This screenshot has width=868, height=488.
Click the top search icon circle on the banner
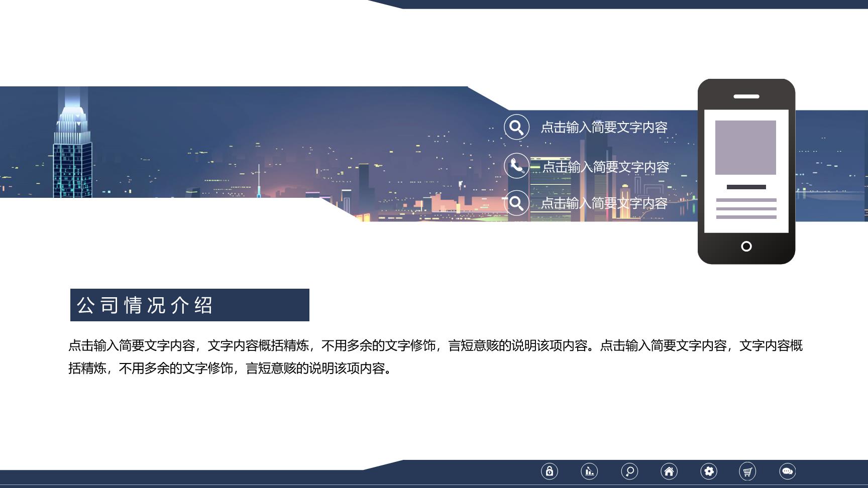coord(517,127)
